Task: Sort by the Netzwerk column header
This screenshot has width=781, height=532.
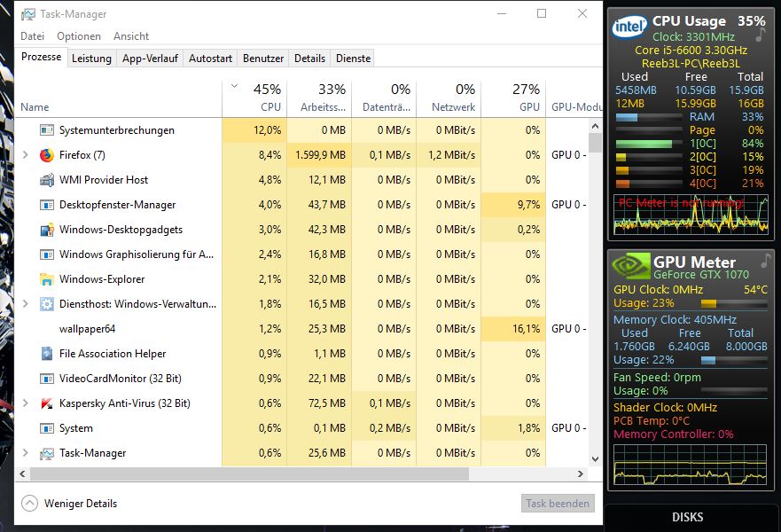Action: pos(449,99)
